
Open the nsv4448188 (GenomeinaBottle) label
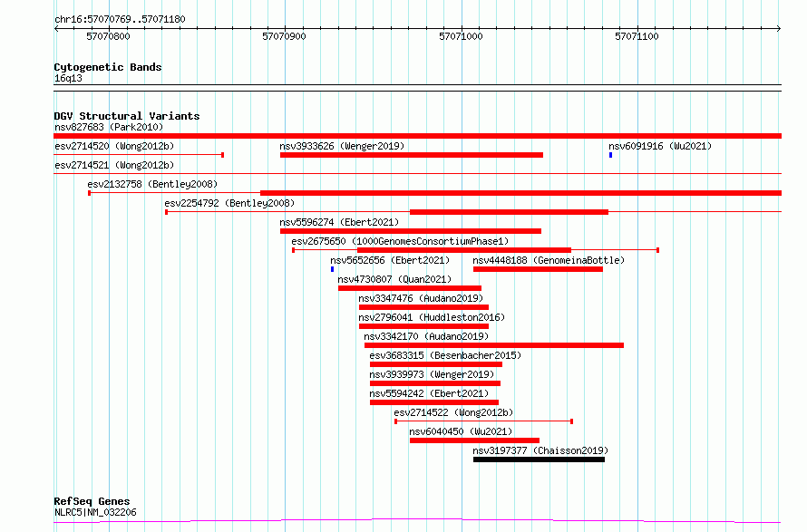point(549,260)
